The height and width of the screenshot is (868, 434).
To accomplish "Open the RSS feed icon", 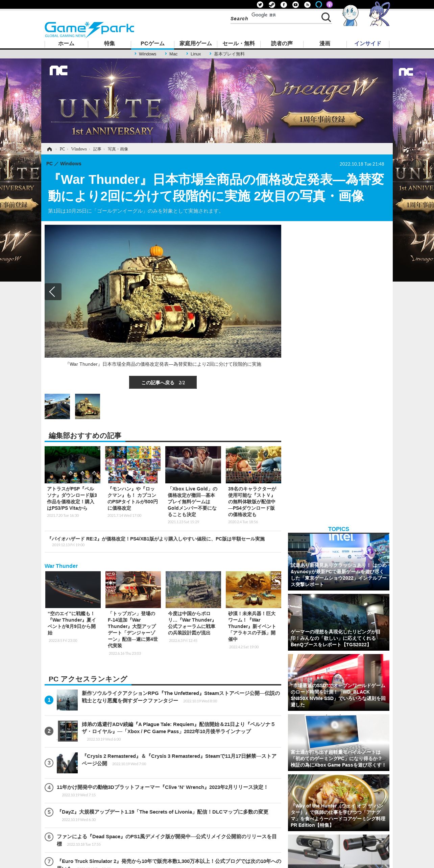I will tap(307, 4).
